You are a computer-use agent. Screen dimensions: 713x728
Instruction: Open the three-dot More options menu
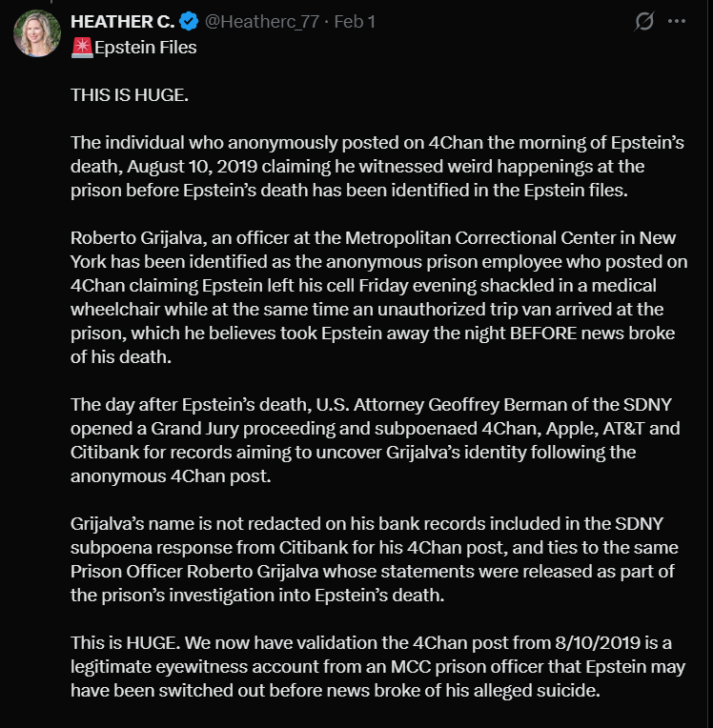point(676,21)
